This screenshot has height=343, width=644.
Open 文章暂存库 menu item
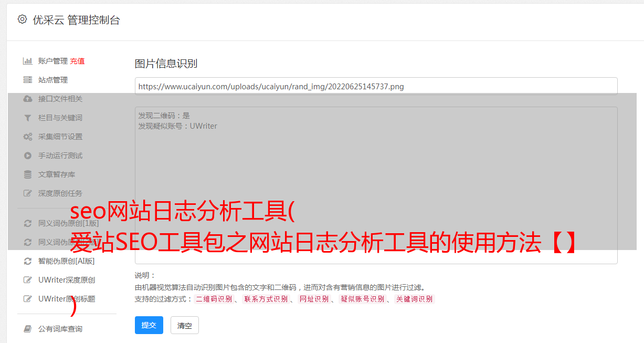(x=57, y=174)
